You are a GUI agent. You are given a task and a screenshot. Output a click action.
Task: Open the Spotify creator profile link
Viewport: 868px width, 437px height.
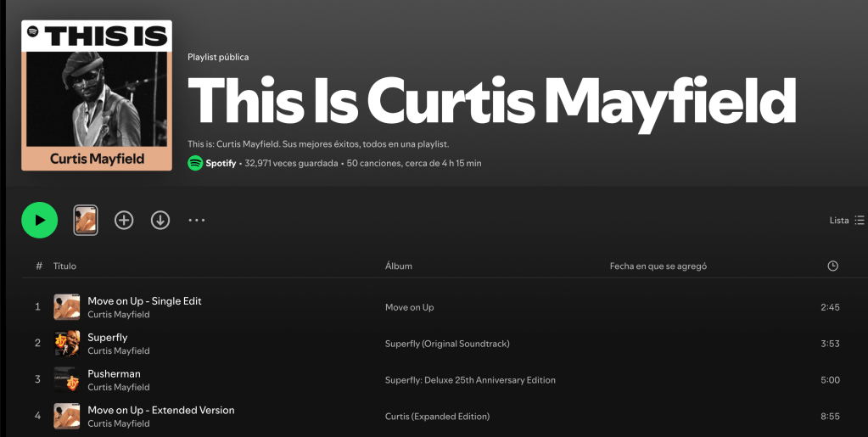(221, 163)
